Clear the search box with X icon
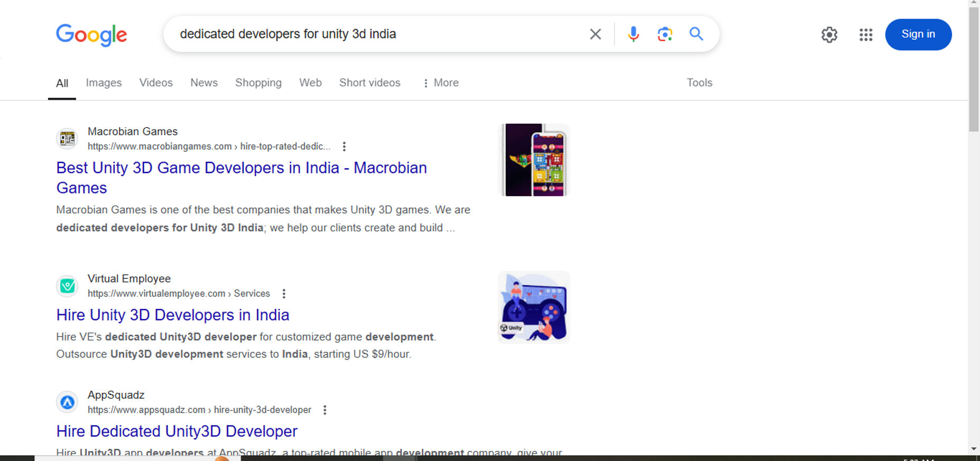Image resolution: width=980 pixels, height=461 pixels. point(595,34)
